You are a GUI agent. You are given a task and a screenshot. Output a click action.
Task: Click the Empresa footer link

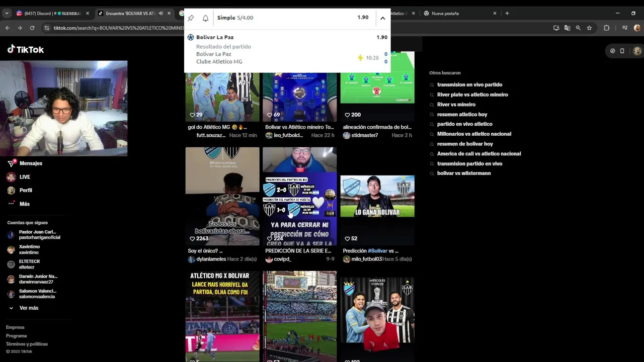[x=15, y=327]
